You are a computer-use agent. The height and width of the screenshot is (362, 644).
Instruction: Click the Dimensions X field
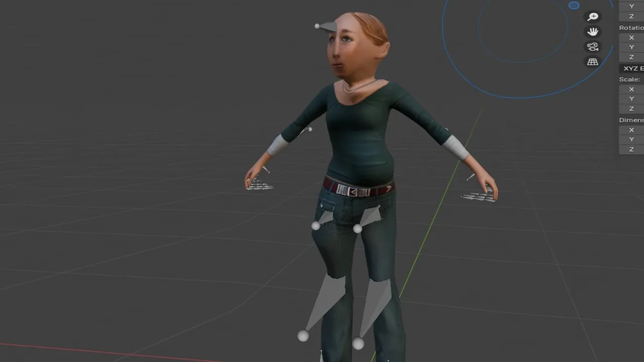pos(631,130)
